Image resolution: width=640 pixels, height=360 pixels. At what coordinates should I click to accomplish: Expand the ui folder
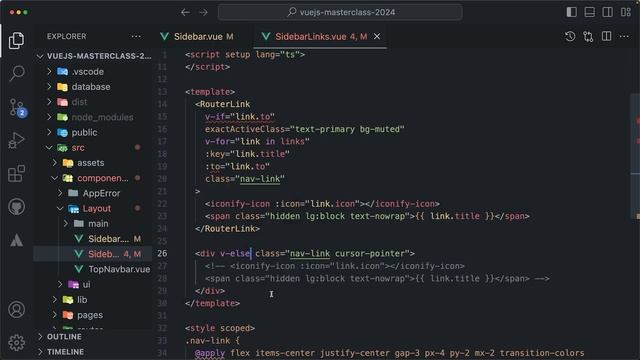(x=93, y=284)
